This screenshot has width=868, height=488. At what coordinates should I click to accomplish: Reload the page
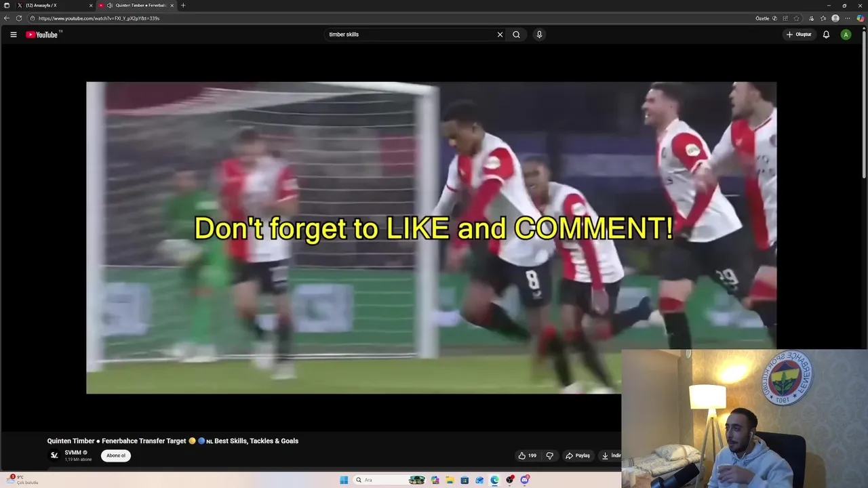pos(19,18)
